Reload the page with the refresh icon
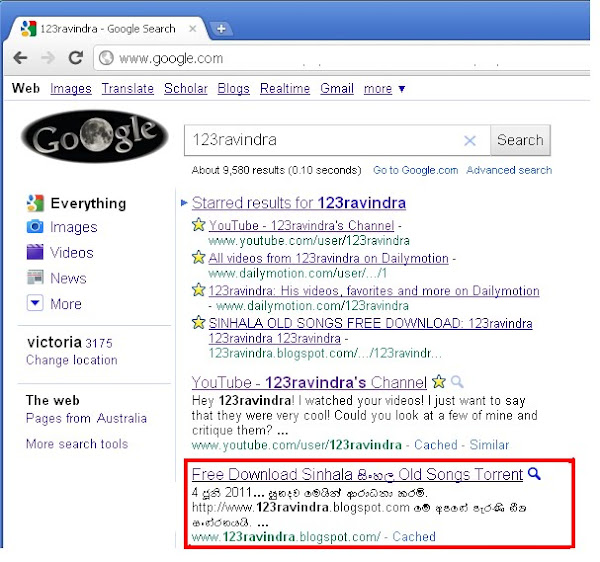600x562 pixels. [x=75, y=58]
